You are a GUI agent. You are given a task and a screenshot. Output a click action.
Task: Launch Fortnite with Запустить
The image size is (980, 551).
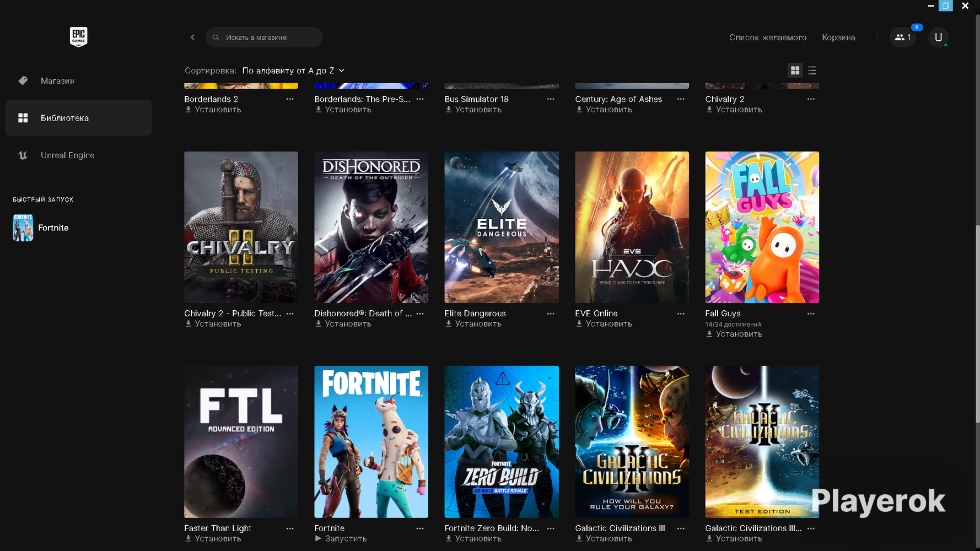pyautogui.click(x=341, y=539)
